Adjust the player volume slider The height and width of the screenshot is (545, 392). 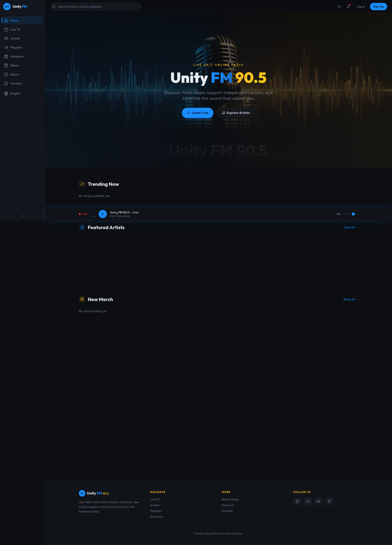coord(350,214)
